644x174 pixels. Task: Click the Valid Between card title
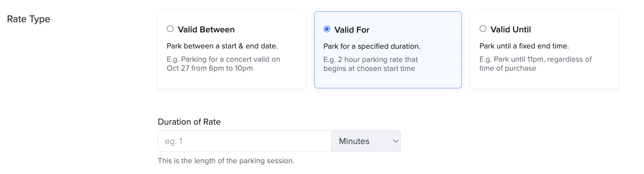206,30
